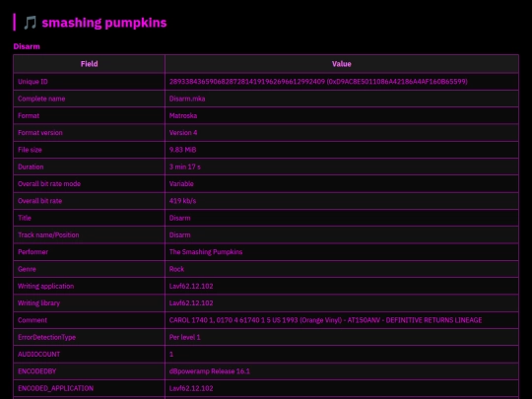Click the '3 min 17 s' value
Image resolution: width=532 pixels, height=399 pixels.
[x=185, y=166]
